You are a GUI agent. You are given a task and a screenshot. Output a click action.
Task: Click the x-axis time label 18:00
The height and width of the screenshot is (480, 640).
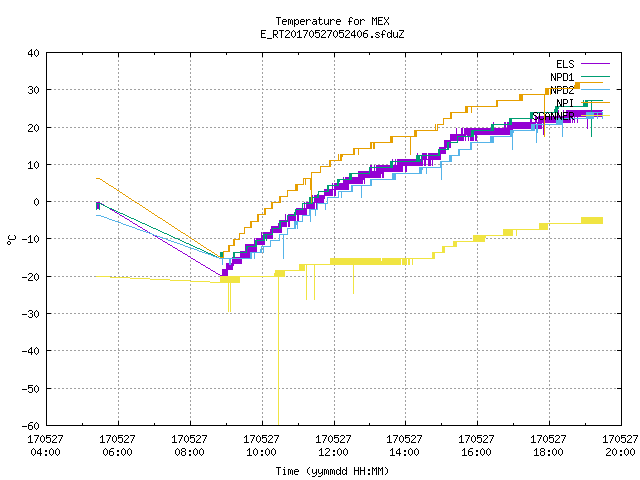548,452
